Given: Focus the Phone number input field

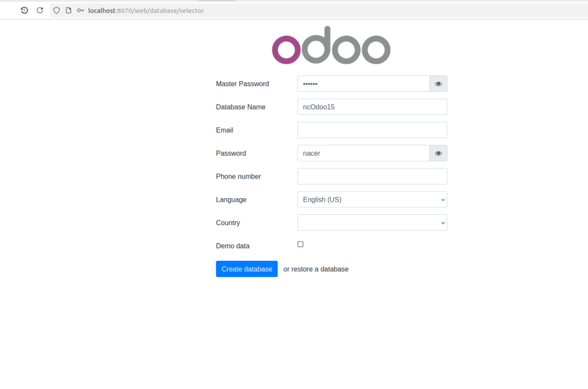Looking at the screenshot, I should coord(372,176).
